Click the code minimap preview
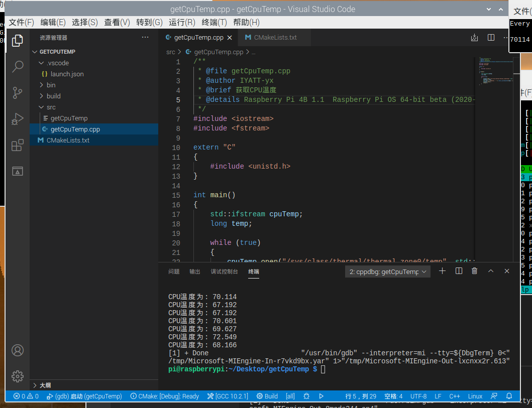 495,71
